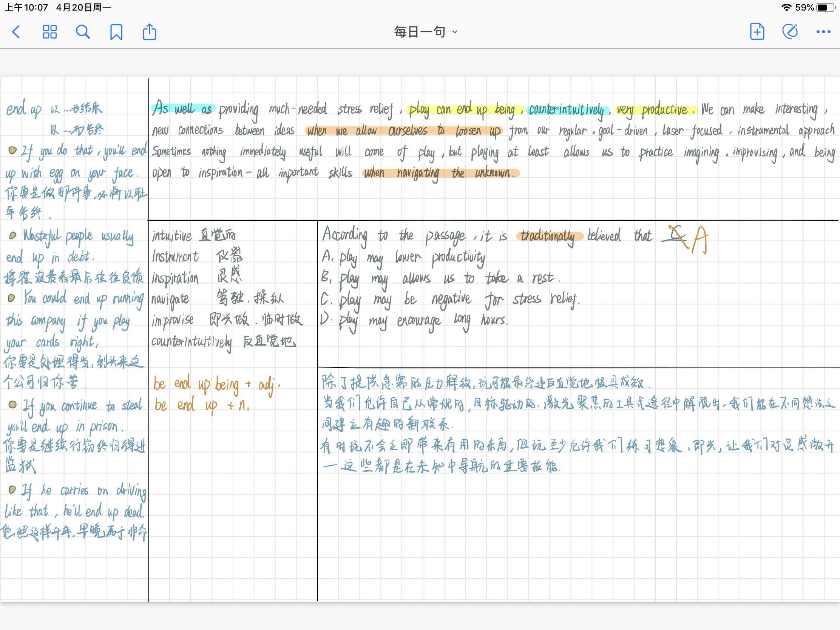
Task: Go back using the back arrow
Action: (16, 32)
